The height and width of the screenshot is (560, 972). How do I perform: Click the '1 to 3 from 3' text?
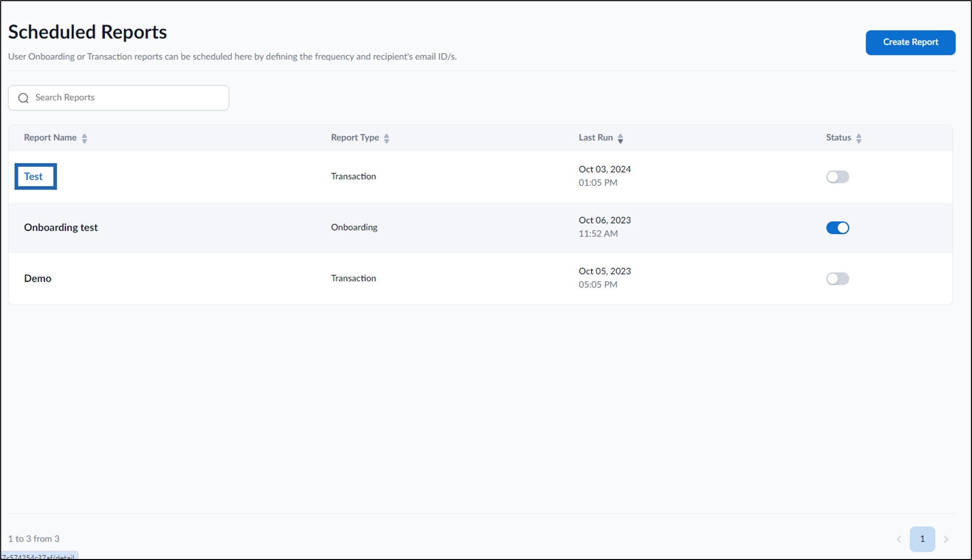click(34, 539)
